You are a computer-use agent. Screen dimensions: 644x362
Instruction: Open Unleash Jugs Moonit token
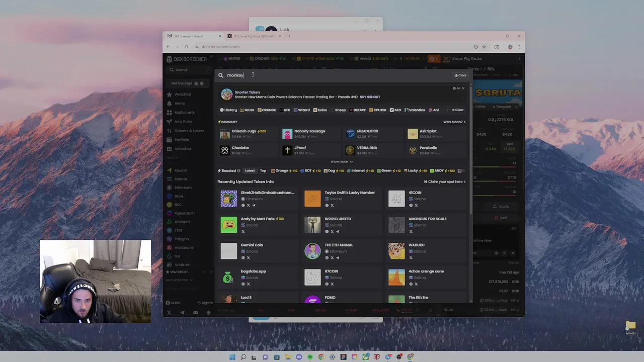point(248,134)
